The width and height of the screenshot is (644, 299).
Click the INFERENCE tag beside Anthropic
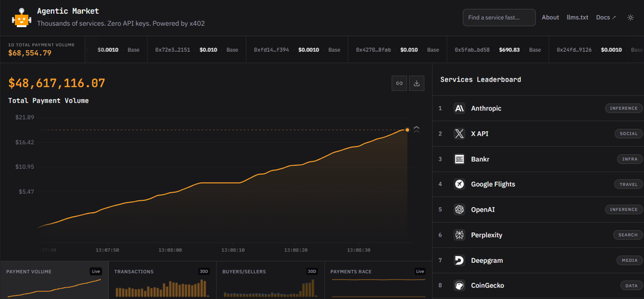pyautogui.click(x=623, y=108)
